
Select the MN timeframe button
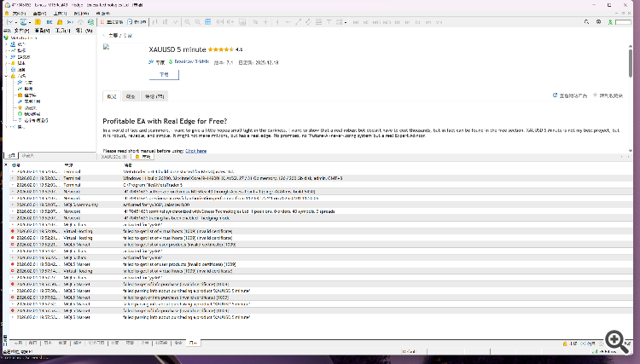click(439, 22)
